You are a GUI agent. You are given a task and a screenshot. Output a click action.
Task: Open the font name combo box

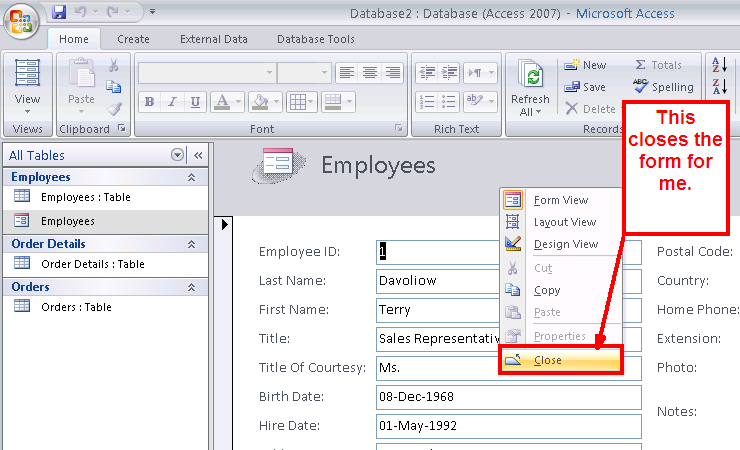pos(206,73)
